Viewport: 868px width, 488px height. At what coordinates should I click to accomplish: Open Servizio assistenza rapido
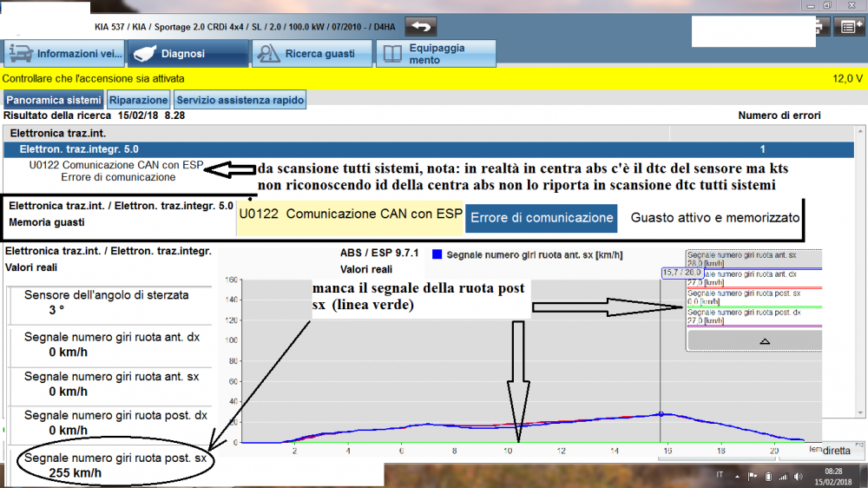pos(240,100)
